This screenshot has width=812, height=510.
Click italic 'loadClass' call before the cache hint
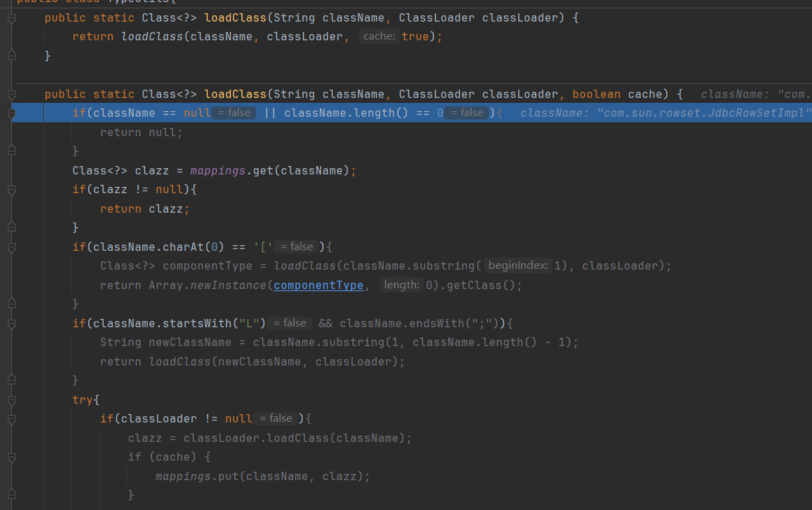tap(151, 37)
